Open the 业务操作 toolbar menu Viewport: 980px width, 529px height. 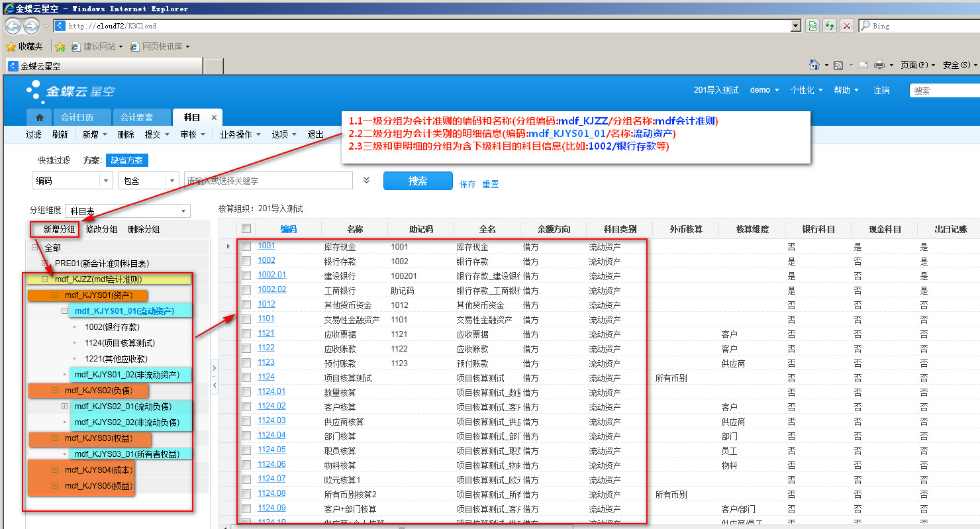point(239,134)
